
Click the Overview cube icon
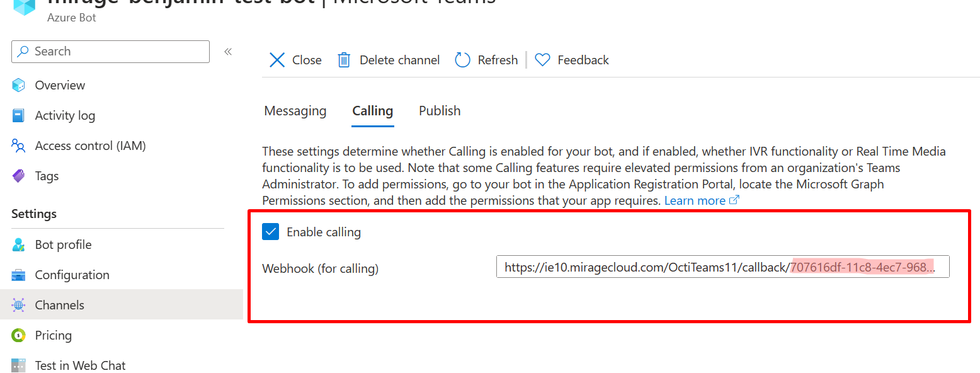(x=19, y=85)
